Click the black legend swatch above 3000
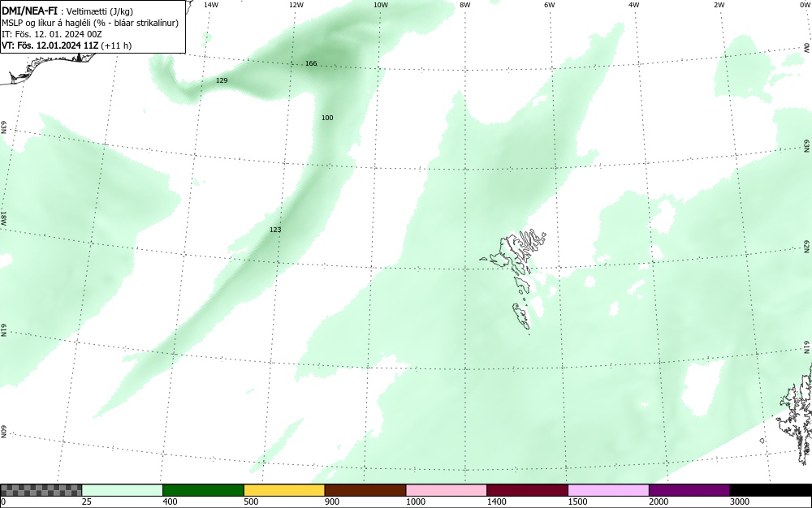This screenshot has width=812, height=508. click(x=771, y=490)
